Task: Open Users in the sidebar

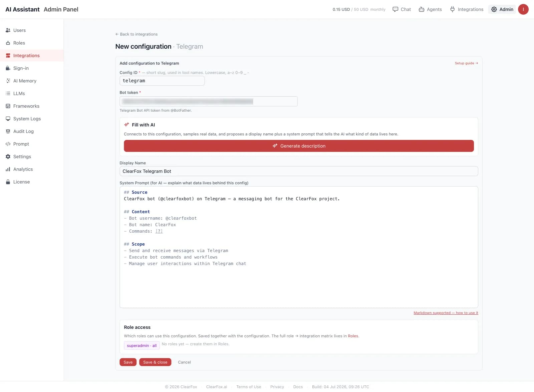Action: 32,30
